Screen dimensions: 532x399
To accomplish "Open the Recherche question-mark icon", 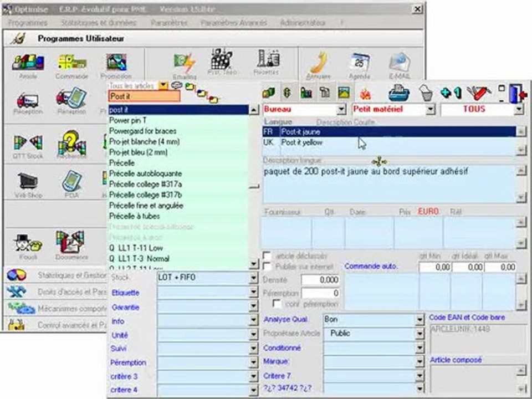I will pyautogui.click(x=71, y=144).
